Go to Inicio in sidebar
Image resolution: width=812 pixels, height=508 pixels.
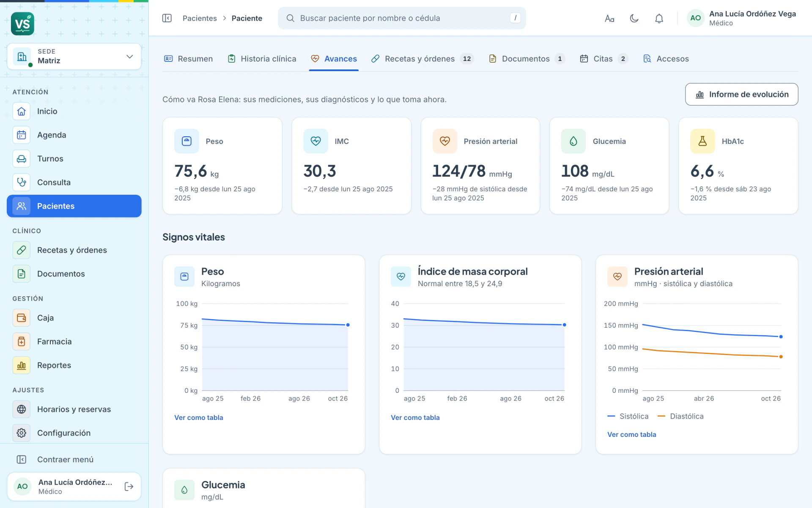(x=74, y=111)
